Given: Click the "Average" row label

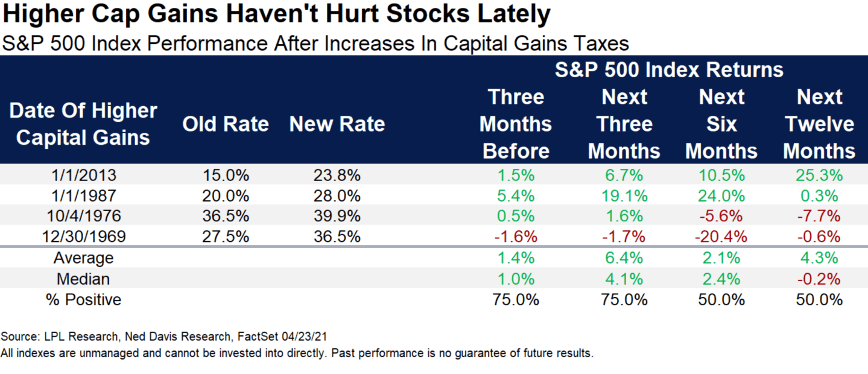Looking at the screenshot, I should 83,258.
